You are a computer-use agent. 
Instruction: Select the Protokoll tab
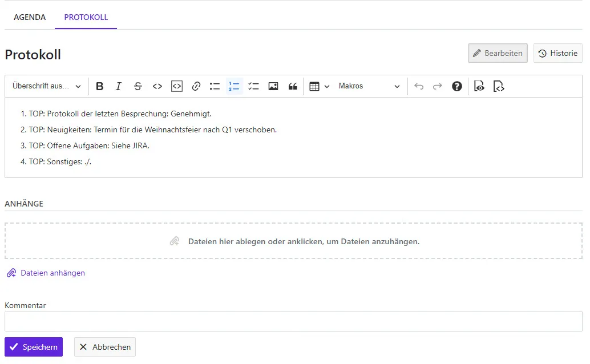86,17
